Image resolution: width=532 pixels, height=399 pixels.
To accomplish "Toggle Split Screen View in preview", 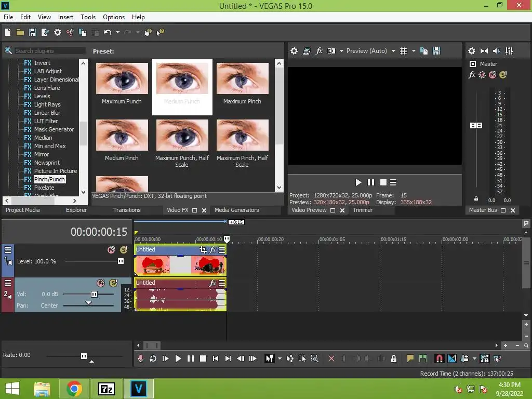I will [331, 51].
